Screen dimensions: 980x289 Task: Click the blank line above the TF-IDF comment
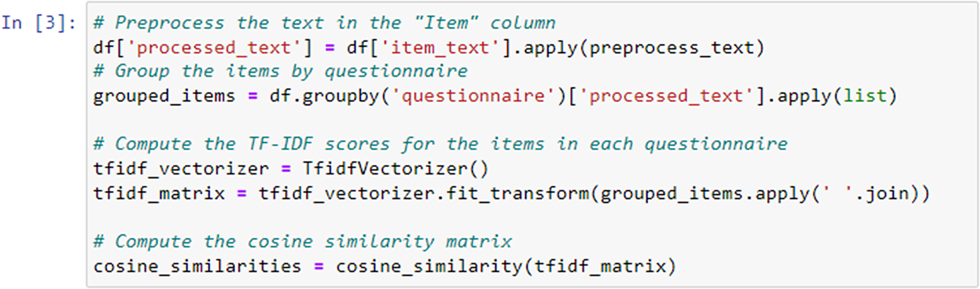point(532,120)
